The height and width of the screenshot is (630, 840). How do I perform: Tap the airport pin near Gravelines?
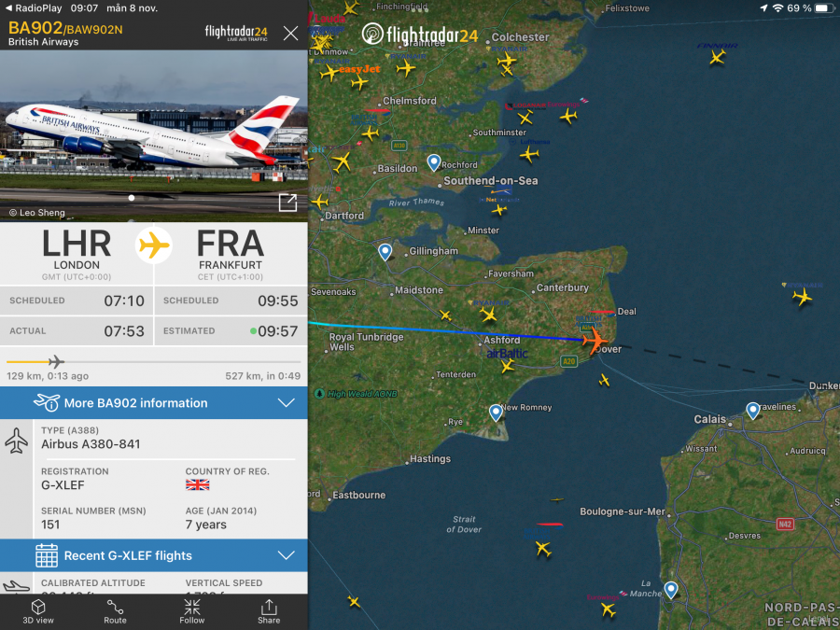pyautogui.click(x=752, y=411)
